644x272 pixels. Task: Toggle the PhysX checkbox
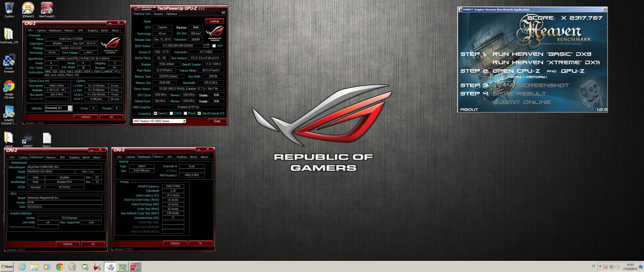coord(185,113)
